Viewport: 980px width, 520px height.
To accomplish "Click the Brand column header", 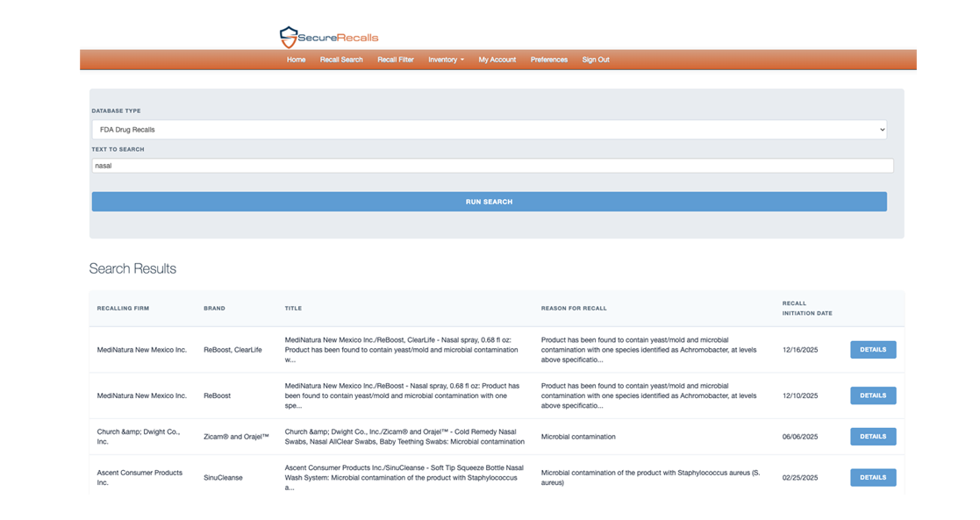I will coord(214,309).
